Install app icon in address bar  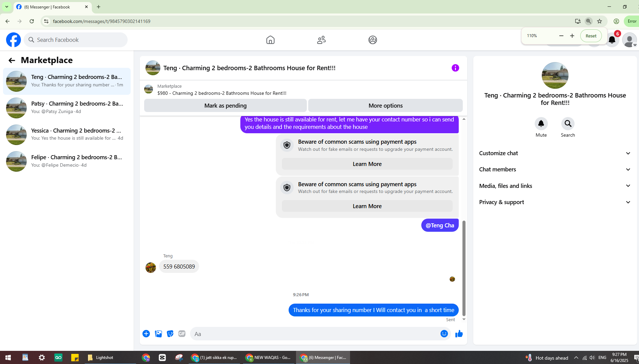point(578,21)
